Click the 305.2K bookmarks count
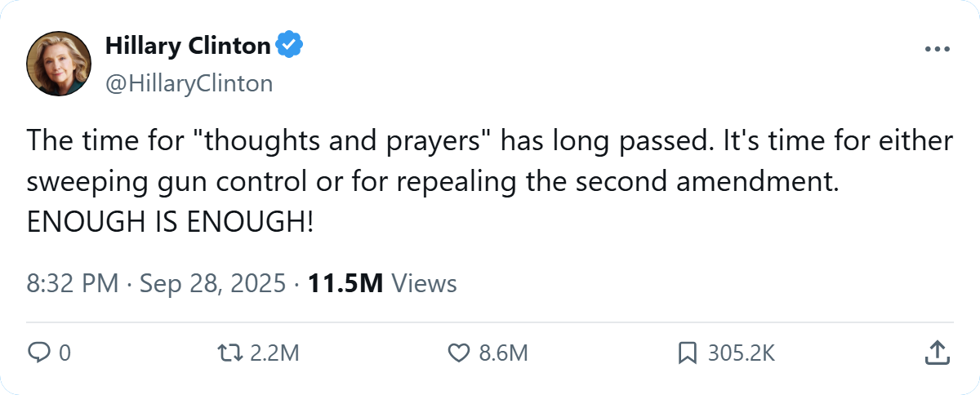The image size is (980, 395). [x=741, y=353]
